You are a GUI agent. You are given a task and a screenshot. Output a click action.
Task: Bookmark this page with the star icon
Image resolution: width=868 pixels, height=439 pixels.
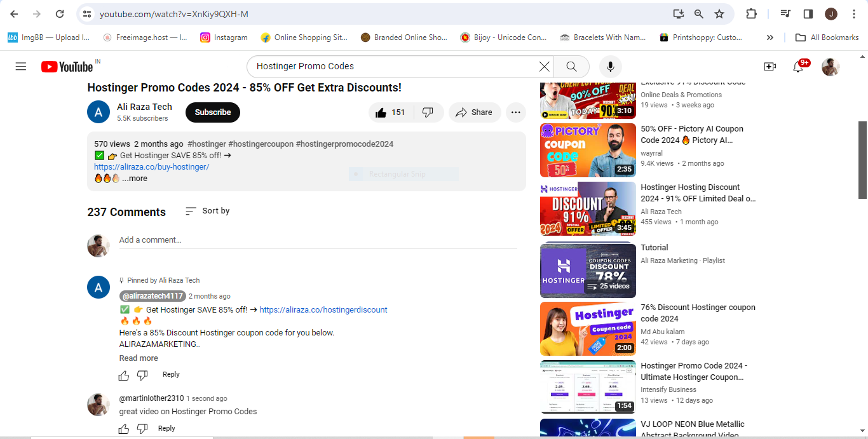click(x=719, y=14)
